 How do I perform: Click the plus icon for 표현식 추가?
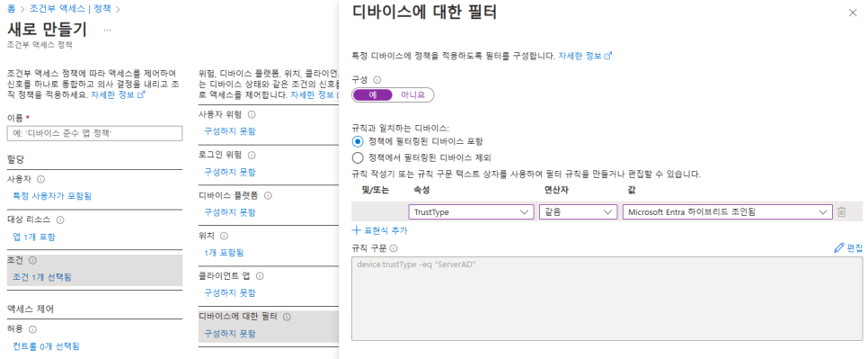click(357, 230)
